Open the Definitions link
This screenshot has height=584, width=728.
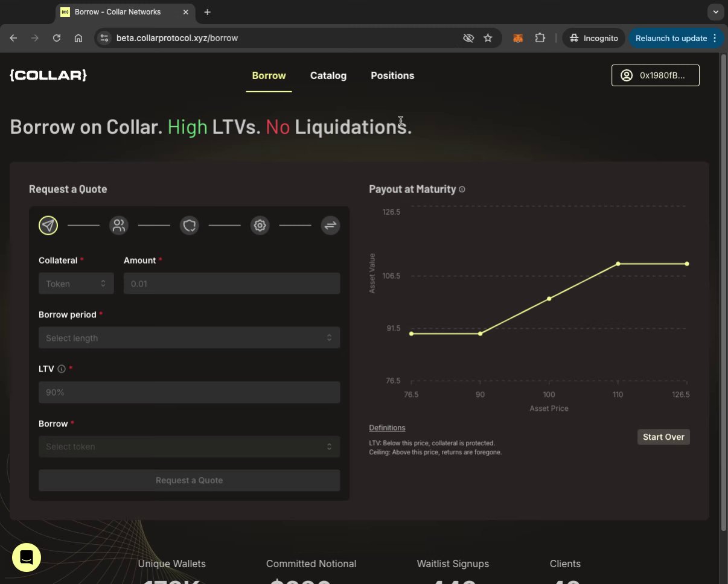(387, 428)
